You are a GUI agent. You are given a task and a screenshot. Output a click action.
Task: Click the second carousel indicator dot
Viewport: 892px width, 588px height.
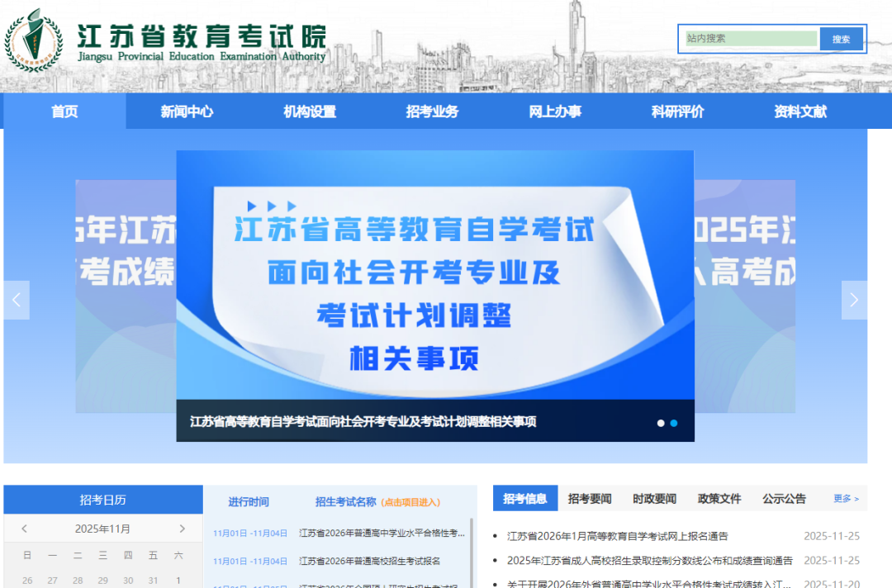(674, 423)
